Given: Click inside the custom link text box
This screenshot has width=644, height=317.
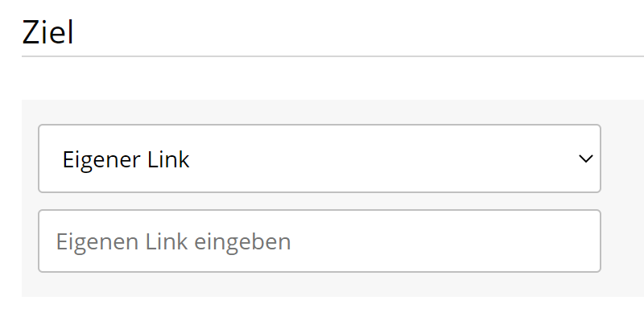Looking at the screenshot, I should (x=320, y=241).
